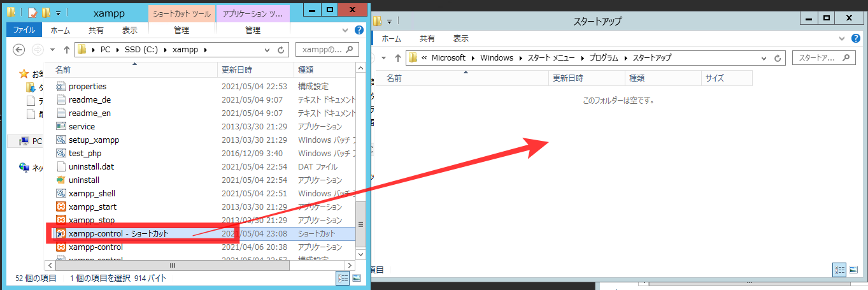Viewport: 868px width, 290px height.
Task: Open the ファイル menu tab
Action: pyautogui.click(x=24, y=30)
